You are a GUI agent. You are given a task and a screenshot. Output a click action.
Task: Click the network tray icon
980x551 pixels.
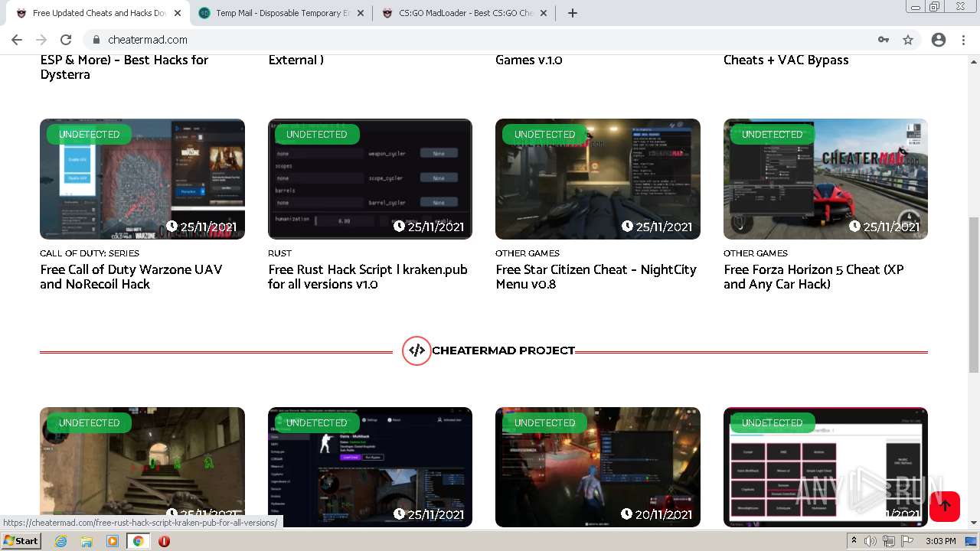click(x=889, y=541)
